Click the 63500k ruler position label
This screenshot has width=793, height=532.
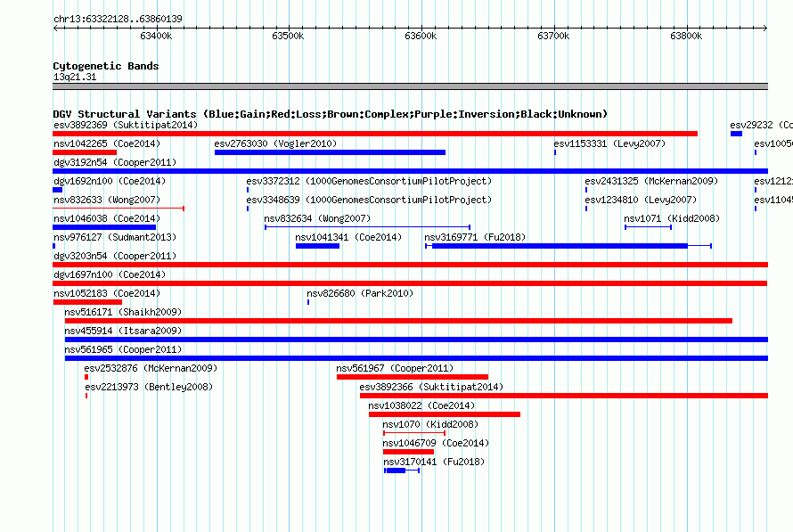point(288,36)
